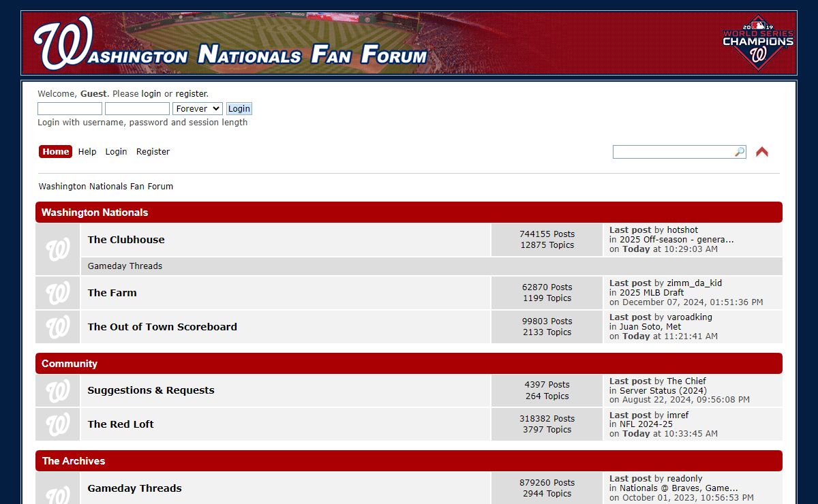Open readonly's user profile
The width and height of the screenshot is (818, 504).
click(x=684, y=479)
